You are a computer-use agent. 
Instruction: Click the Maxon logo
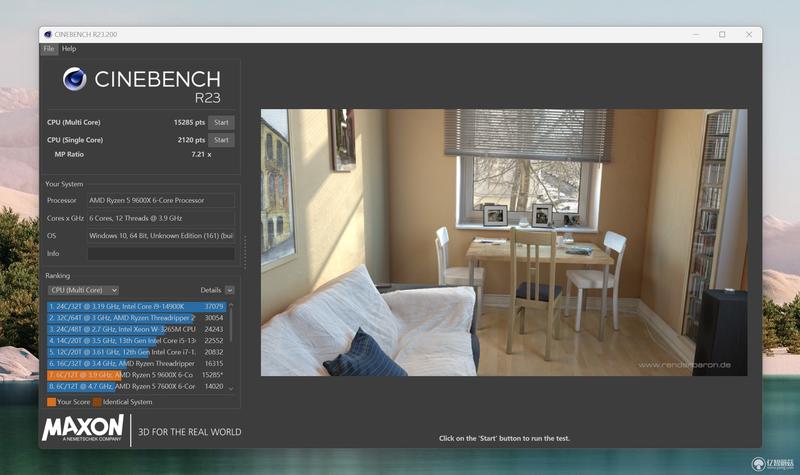coord(83,428)
